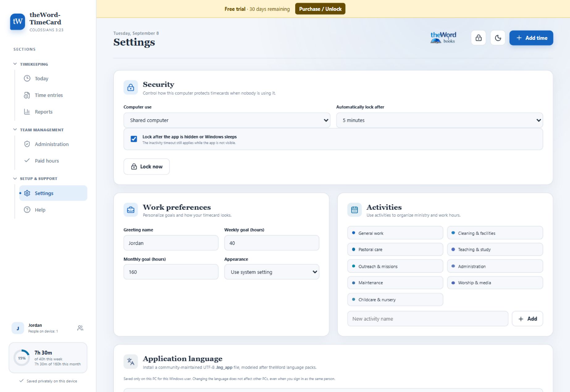This screenshot has width=570, height=392.
Task: Open the Appearance dropdown
Action: point(272,272)
